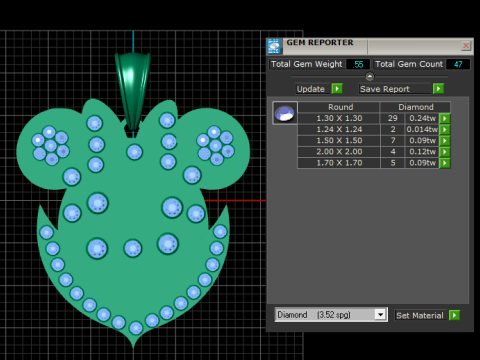
Task: Click green arrow for 2.00 X 2.00 row
Action: tap(445, 152)
